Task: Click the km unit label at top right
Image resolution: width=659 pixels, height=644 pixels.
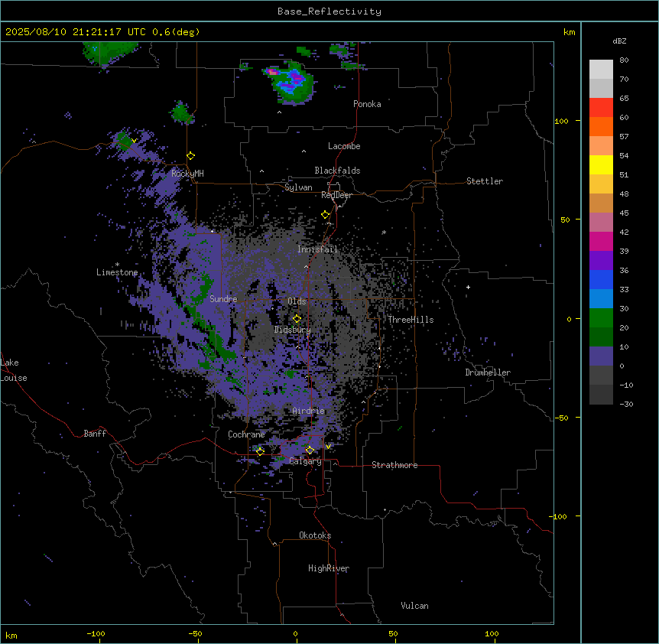Action: coord(570,32)
